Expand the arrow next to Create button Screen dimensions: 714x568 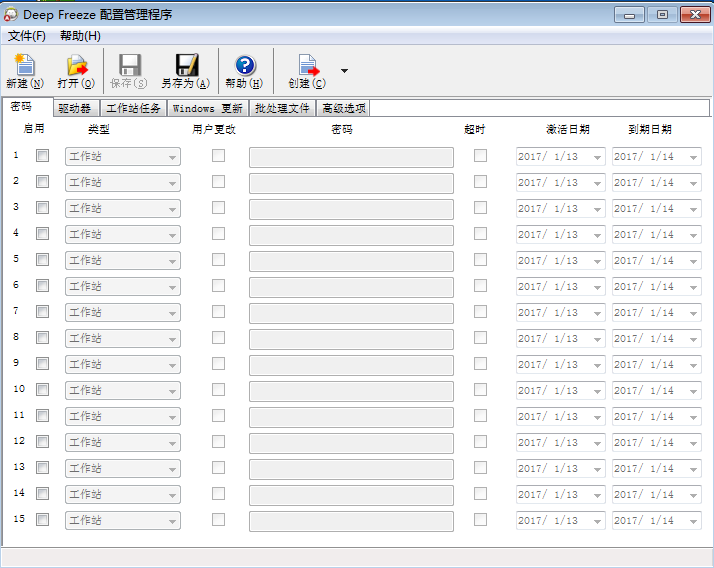click(344, 71)
